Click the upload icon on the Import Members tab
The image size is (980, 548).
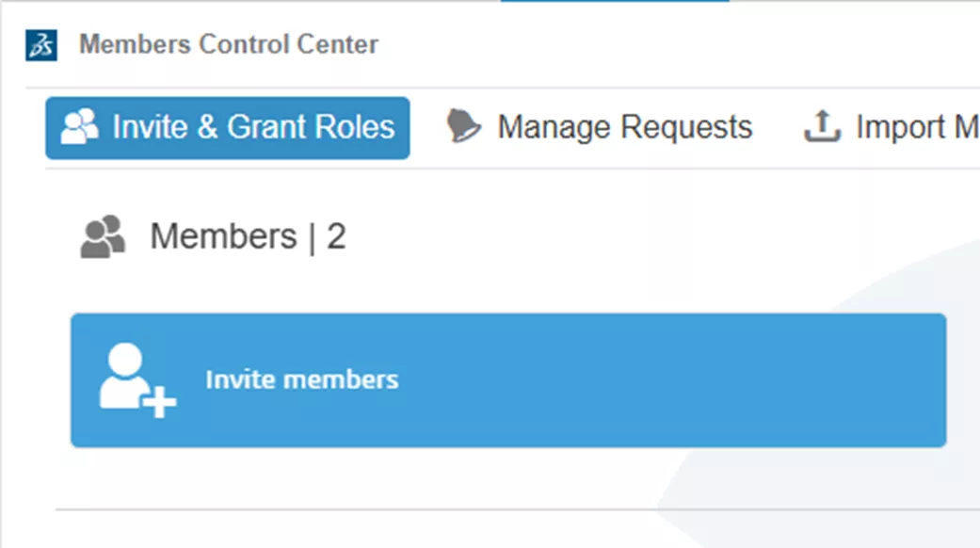(x=820, y=126)
